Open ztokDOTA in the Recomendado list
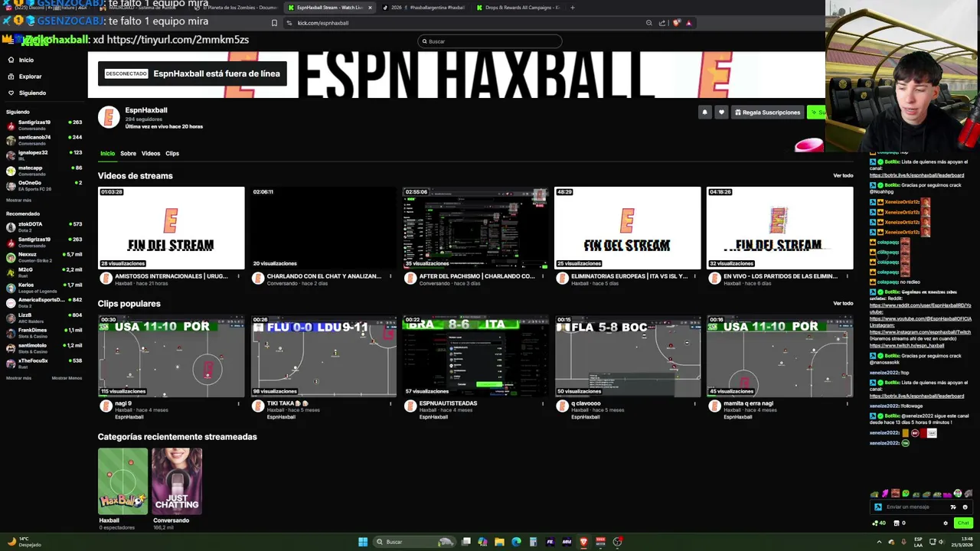 tap(44, 227)
